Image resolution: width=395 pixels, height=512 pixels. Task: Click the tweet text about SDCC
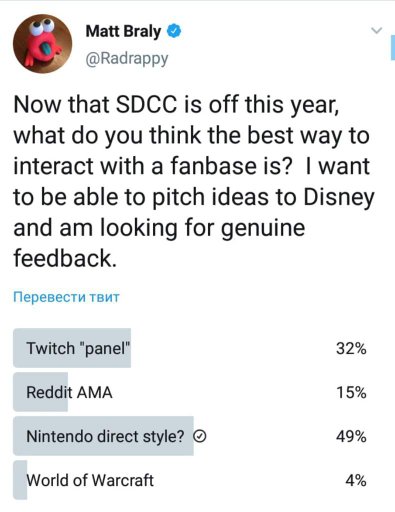(x=193, y=181)
